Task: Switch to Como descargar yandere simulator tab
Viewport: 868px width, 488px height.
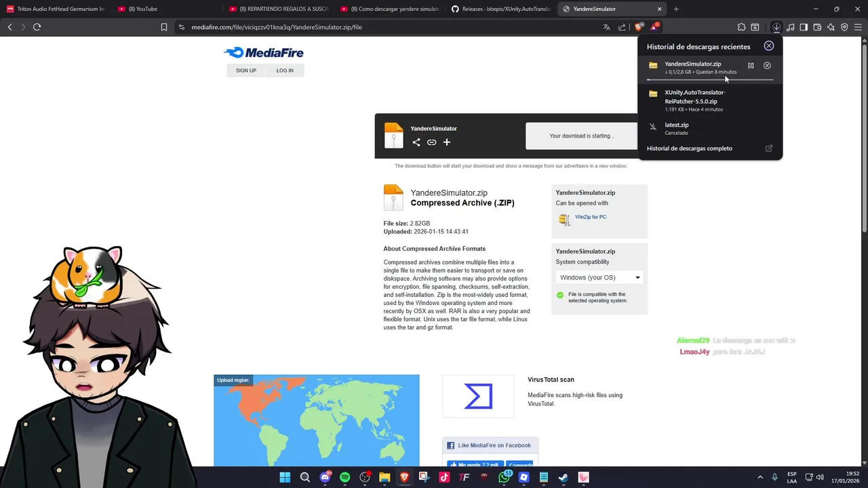Action: [x=389, y=9]
